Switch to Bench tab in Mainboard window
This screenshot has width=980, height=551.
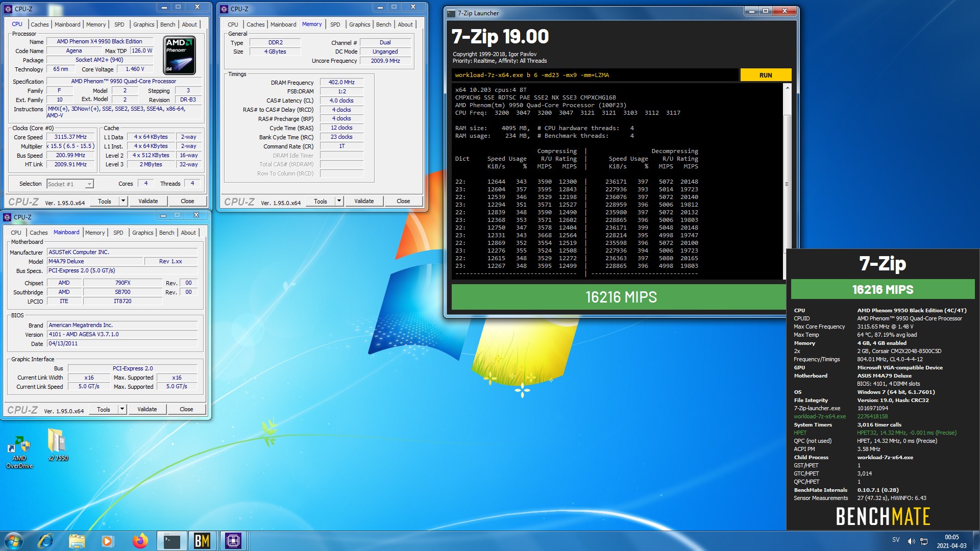point(166,233)
